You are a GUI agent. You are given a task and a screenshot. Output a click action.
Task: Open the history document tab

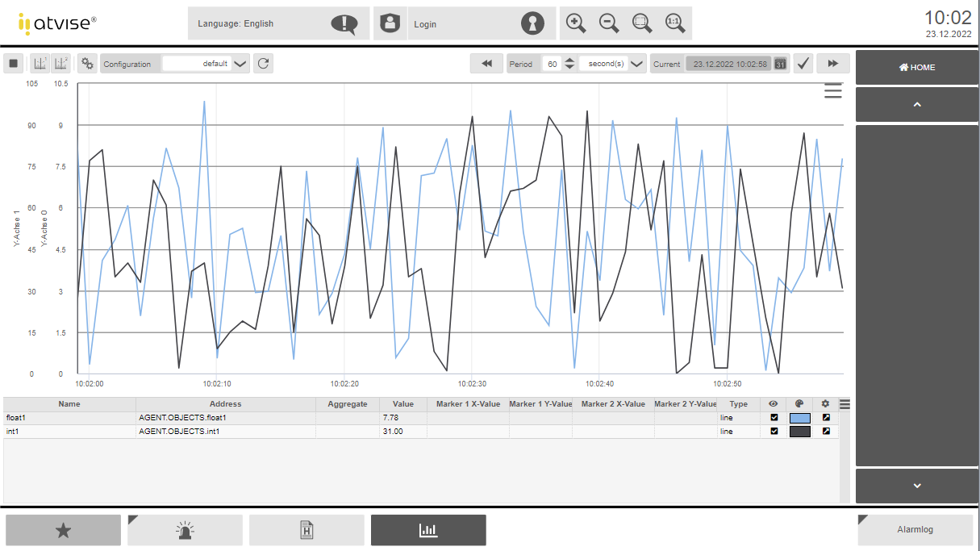[307, 530]
